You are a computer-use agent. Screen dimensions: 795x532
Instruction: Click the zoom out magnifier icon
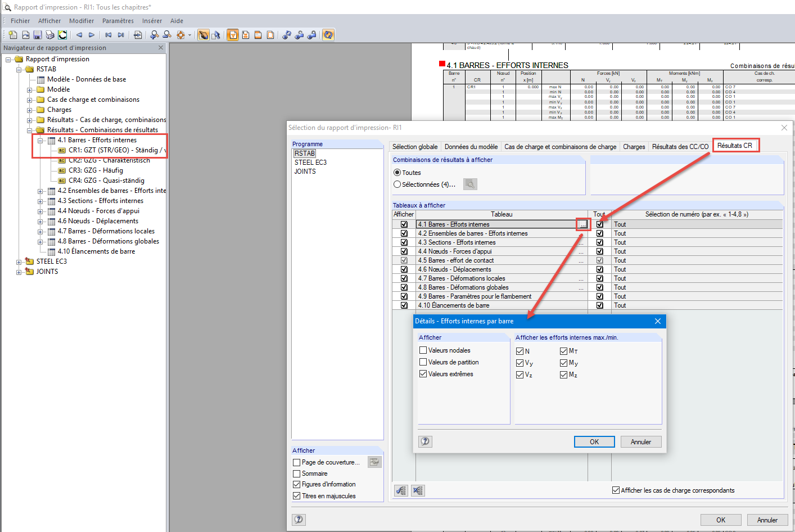167,35
